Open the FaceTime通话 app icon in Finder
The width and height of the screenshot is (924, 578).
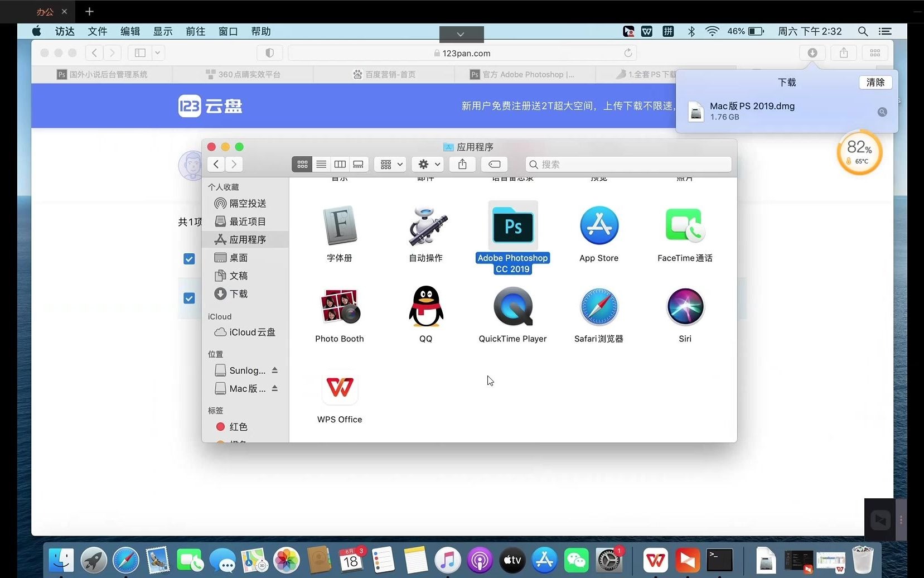(685, 225)
